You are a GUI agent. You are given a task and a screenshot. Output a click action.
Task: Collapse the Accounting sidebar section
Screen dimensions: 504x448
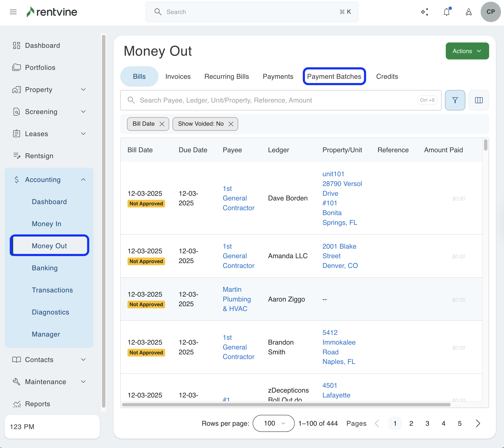pyautogui.click(x=83, y=180)
